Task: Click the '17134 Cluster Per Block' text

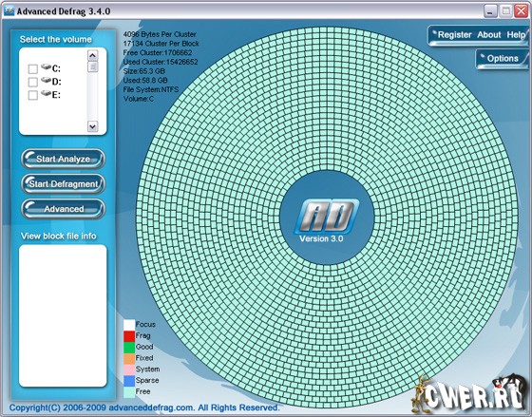Action: pos(161,44)
